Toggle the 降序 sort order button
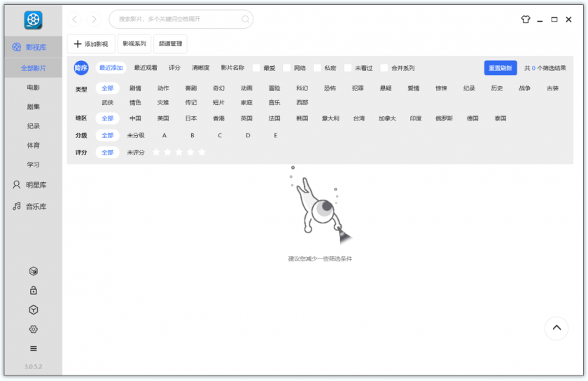 (x=81, y=68)
